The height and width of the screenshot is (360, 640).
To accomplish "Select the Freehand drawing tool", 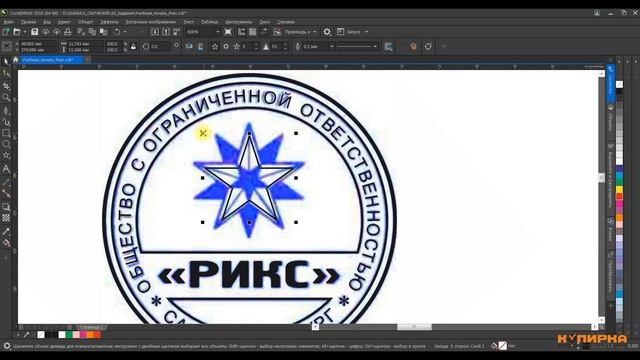I will click(x=6, y=110).
